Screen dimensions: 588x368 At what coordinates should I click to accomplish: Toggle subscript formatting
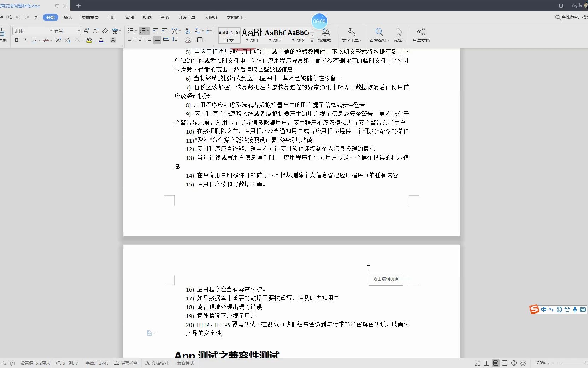[67, 40]
